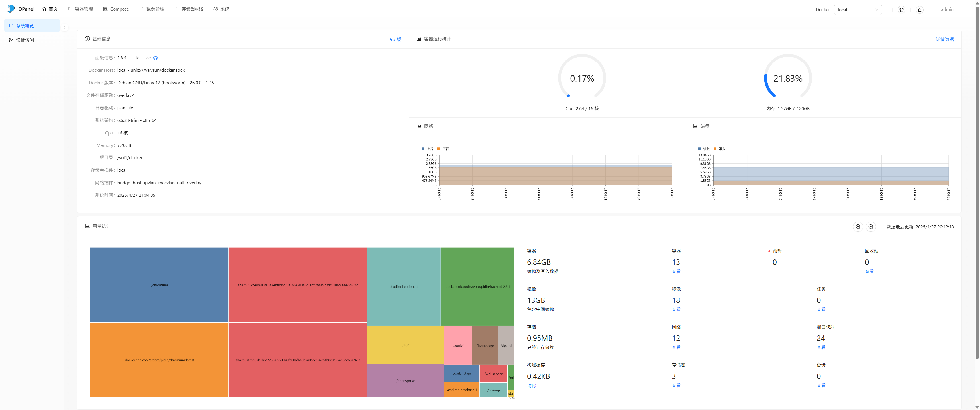Image resolution: width=980 pixels, height=410 pixels.
Task: Open the 镜像管理 menu
Action: (x=152, y=9)
